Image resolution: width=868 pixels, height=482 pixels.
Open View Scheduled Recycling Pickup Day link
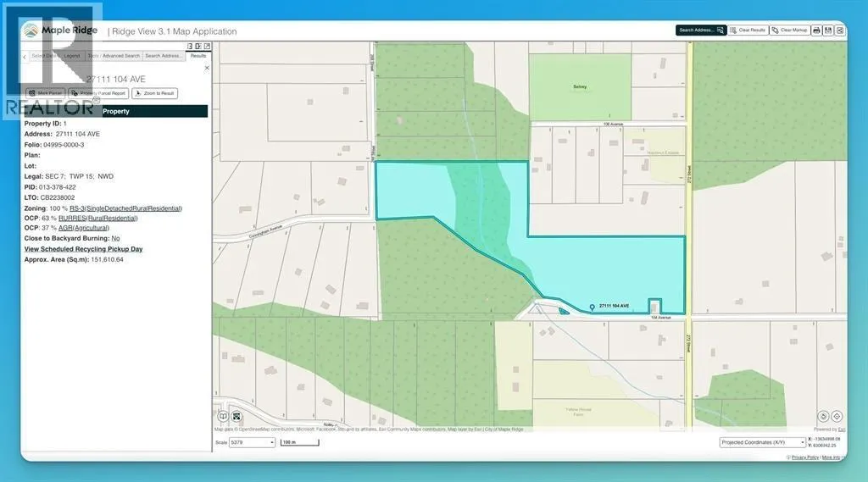(83, 249)
